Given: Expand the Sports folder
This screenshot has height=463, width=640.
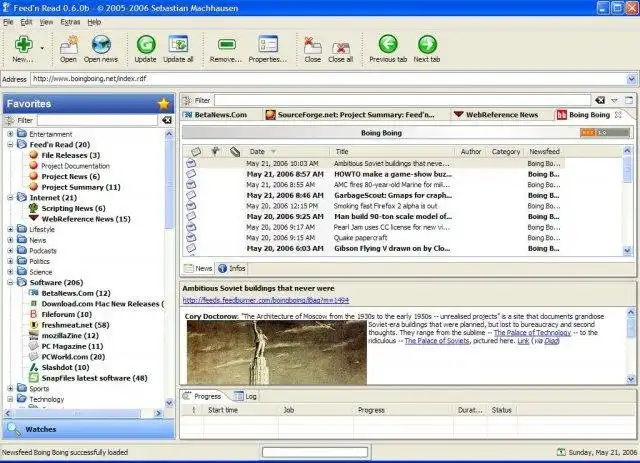Looking at the screenshot, I should (11, 389).
